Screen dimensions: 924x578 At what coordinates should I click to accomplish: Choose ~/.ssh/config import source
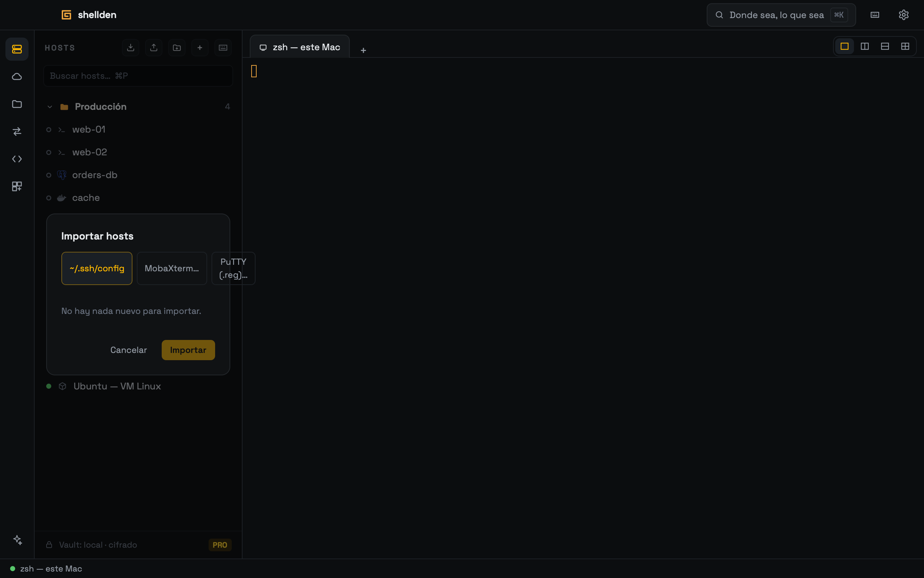[x=97, y=268]
